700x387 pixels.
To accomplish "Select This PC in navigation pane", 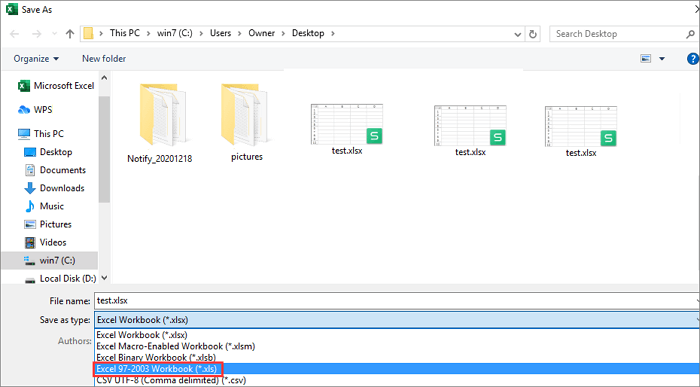I will click(41, 133).
